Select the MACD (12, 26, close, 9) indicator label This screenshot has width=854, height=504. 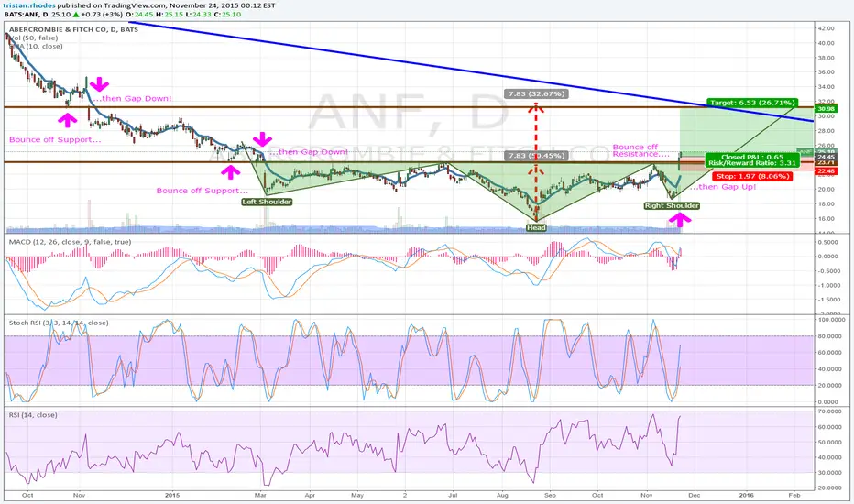click(70, 242)
